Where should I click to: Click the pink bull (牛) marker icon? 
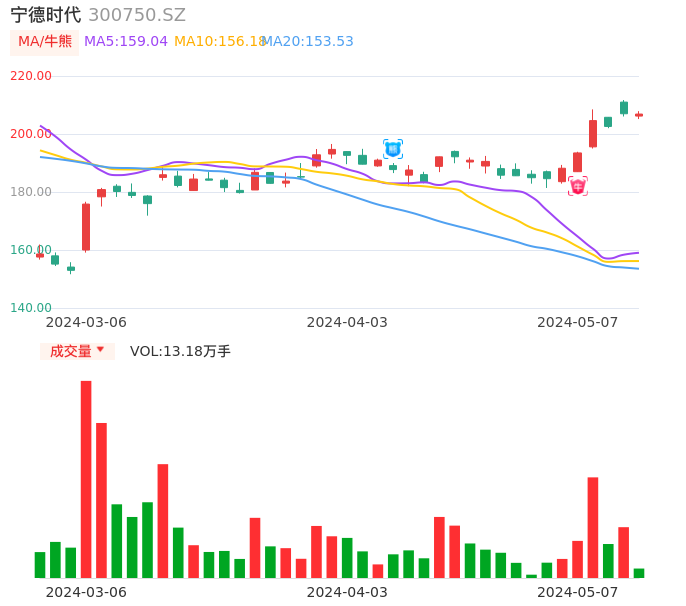coord(578,186)
